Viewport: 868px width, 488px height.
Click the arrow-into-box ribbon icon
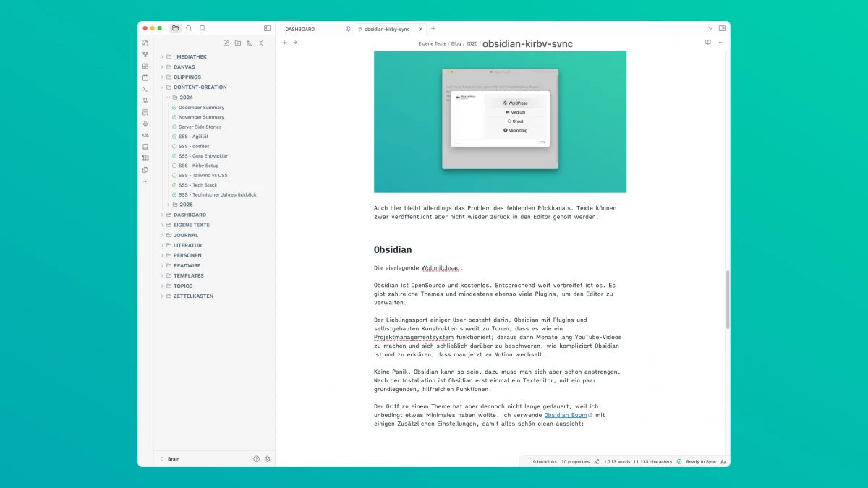coord(145,181)
